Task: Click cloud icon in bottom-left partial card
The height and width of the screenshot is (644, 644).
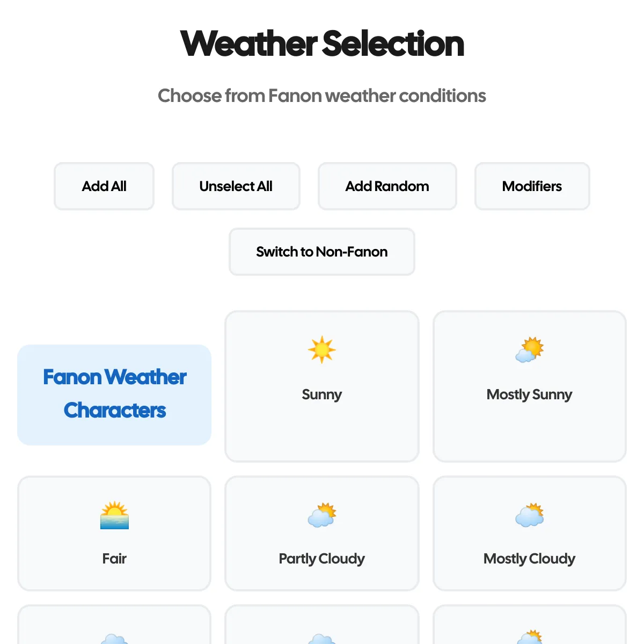Action: [x=114, y=638]
